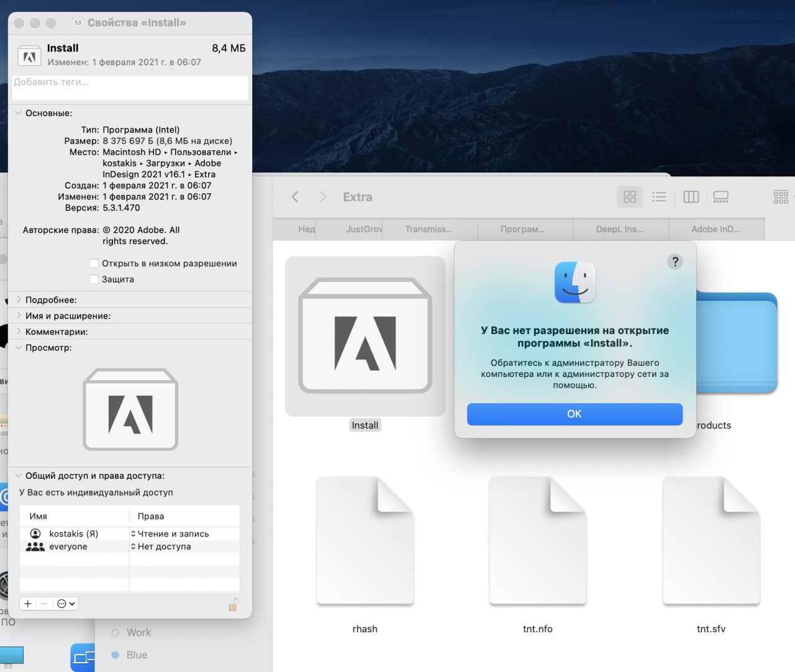Click the Extra folder title

pos(358,197)
